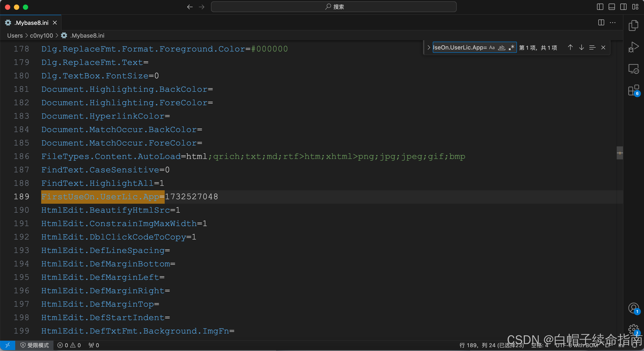Viewport: 644px width, 351px height.
Task: Click HtmlEdit.DefTxtFmt.Background.ImgFn on line 199
Action: pyautogui.click(x=135, y=331)
